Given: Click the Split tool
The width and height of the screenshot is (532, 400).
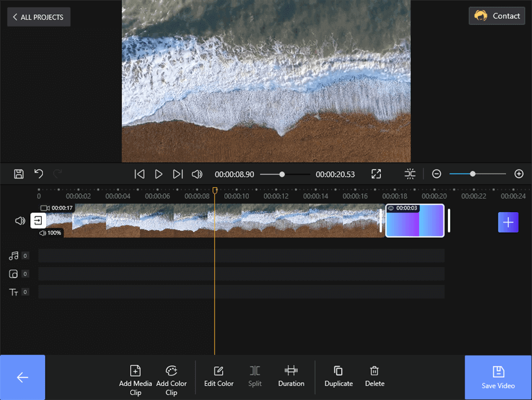Looking at the screenshot, I should [255, 376].
